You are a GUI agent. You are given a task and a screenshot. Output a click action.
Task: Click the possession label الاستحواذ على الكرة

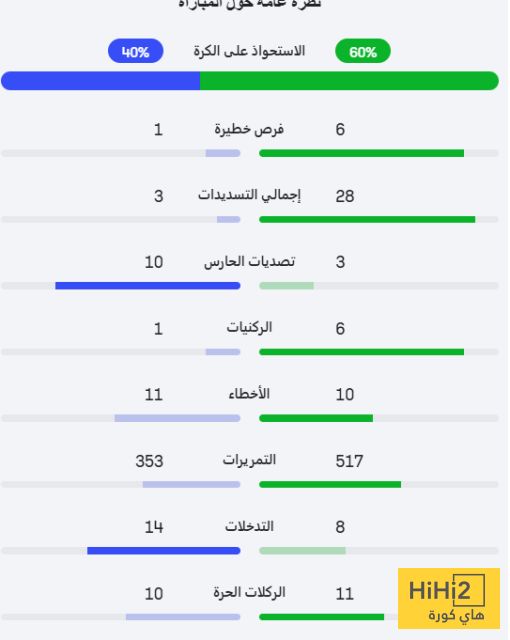(x=249, y=51)
